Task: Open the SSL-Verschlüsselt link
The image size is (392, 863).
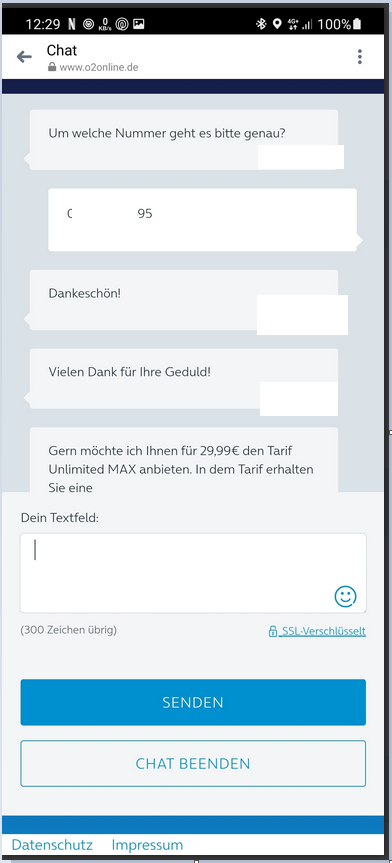Action: click(317, 631)
